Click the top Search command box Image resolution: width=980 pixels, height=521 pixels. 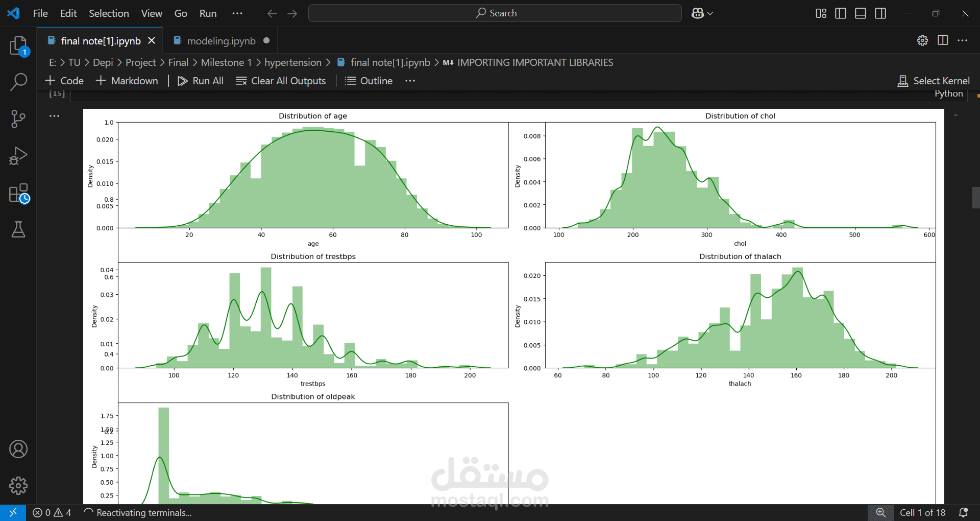tap(495, 13)
